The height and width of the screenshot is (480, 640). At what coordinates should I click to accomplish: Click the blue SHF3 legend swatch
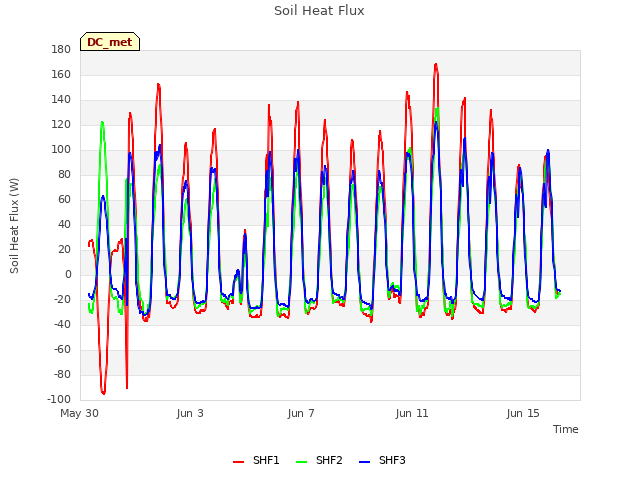tap(364, 462)
